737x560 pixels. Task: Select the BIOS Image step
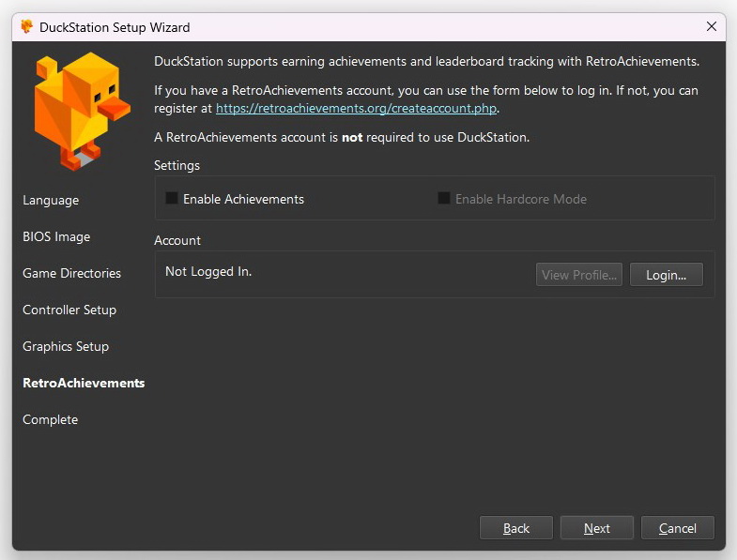point(56,236)
